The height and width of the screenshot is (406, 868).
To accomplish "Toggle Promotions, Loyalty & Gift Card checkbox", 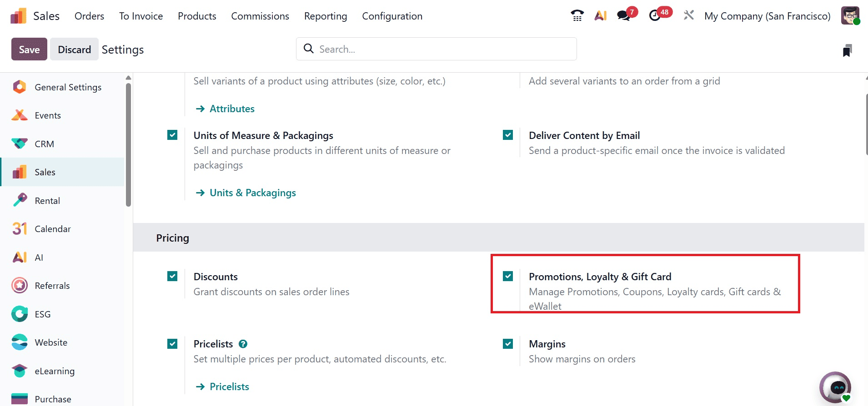I will coord(508,276).
